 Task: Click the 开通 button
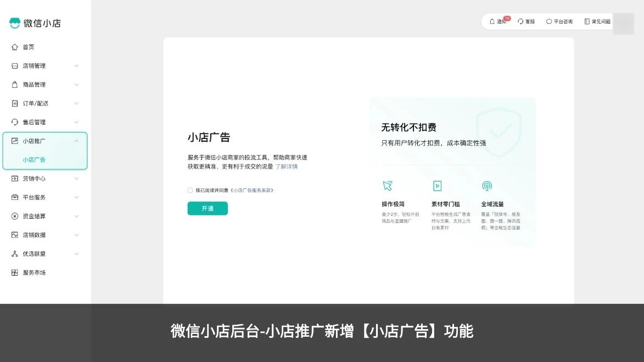[208, 208]
